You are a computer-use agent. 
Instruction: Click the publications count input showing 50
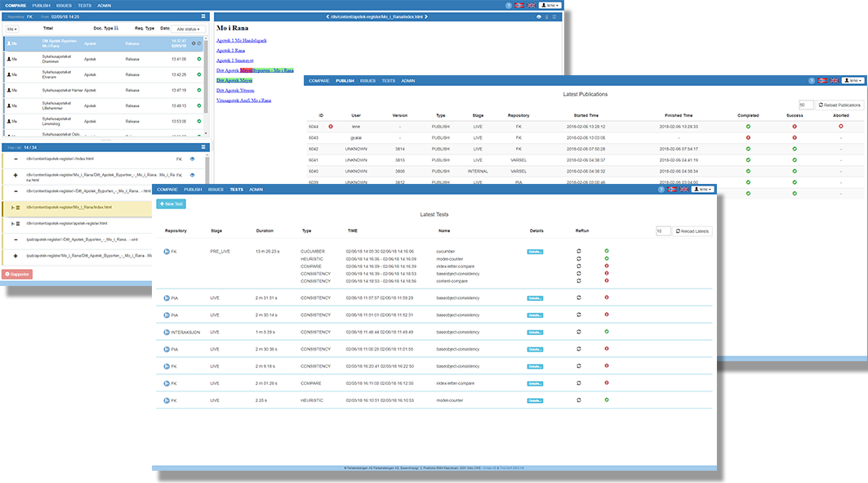804,103
